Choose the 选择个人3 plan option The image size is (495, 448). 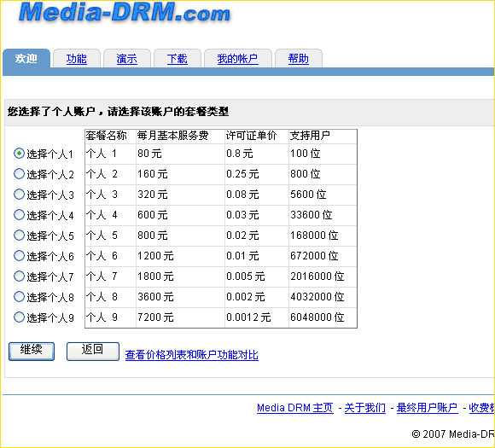click(x=19, y=195)
